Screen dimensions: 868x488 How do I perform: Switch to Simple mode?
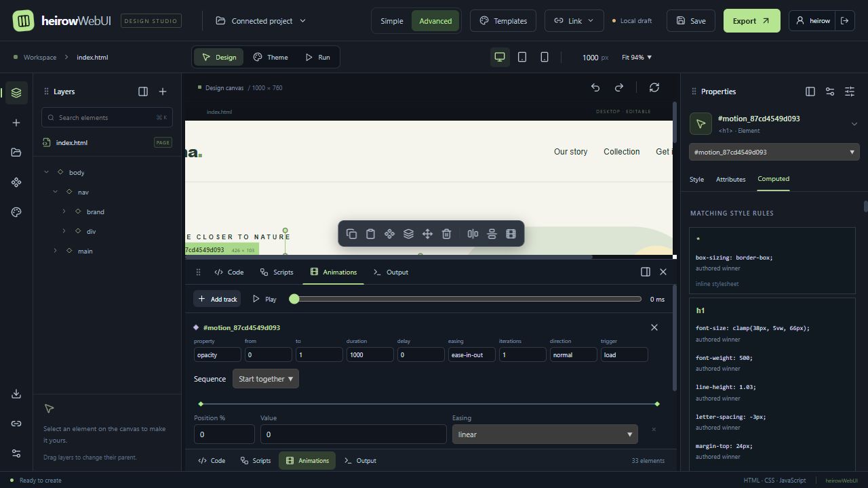pos(391,21)
